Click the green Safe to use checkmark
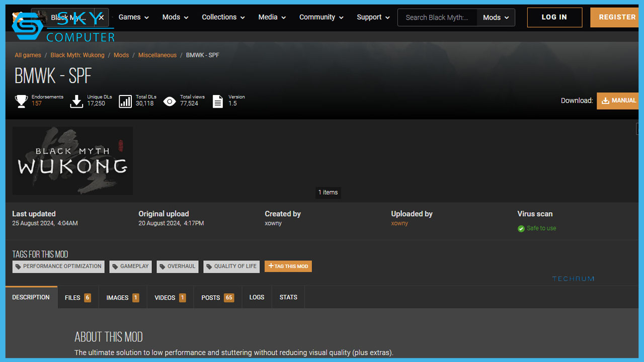644x362 pixels. pos(521,229)
